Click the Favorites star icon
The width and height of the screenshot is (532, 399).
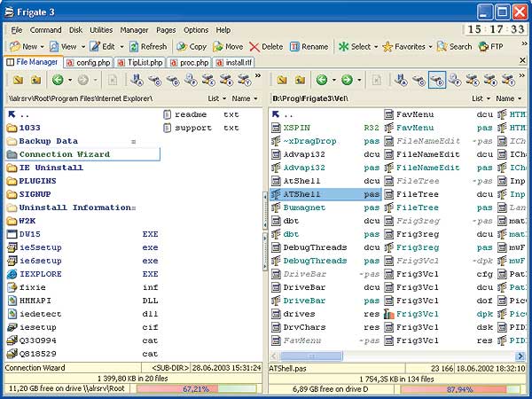pyautogui.click(x=387, y=46)
